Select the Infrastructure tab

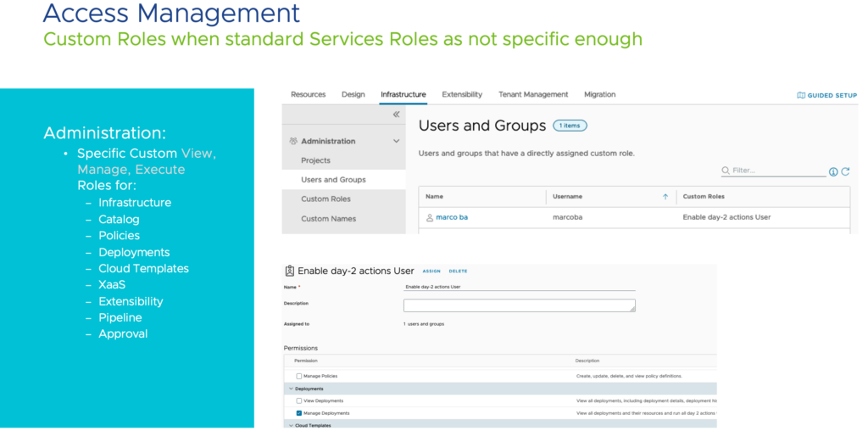403,95
